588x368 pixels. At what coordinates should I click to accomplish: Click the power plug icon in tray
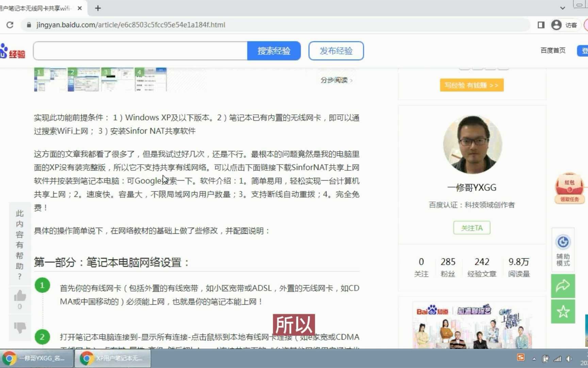[545, 358]
